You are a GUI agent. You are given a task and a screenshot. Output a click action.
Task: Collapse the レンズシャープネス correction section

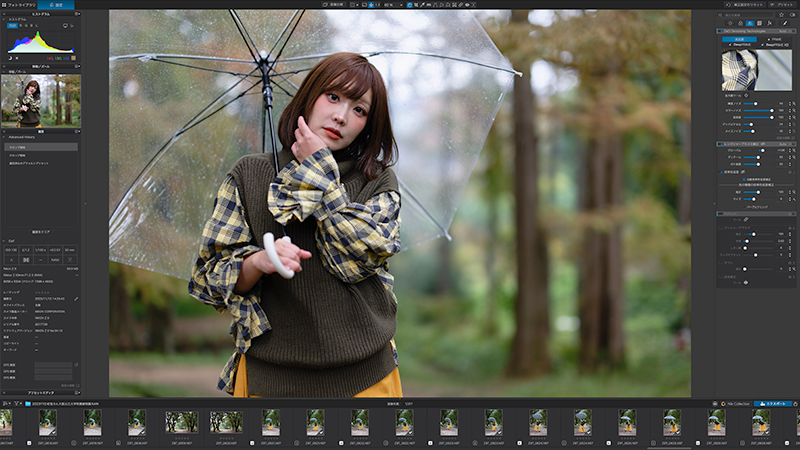pyautogui.click(x=756, y=144)
